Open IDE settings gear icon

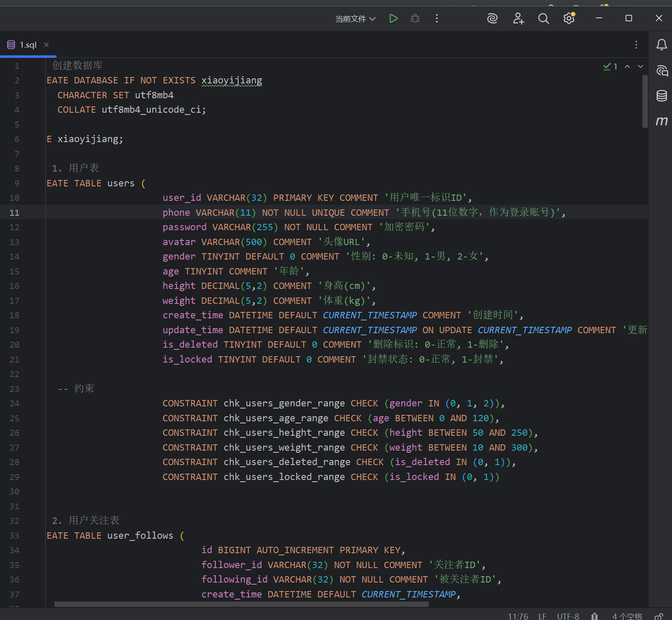click(x=569, y=18)
